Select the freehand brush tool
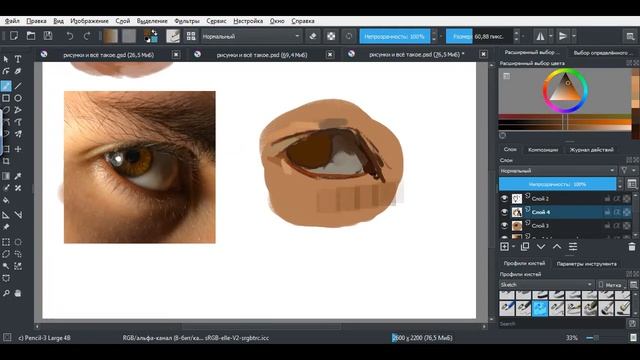640x360 pixels. click(6, 86)
